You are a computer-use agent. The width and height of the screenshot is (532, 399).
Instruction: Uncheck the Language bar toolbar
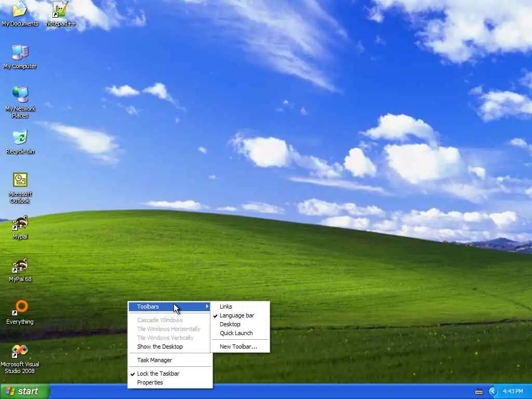click(240, 315)
